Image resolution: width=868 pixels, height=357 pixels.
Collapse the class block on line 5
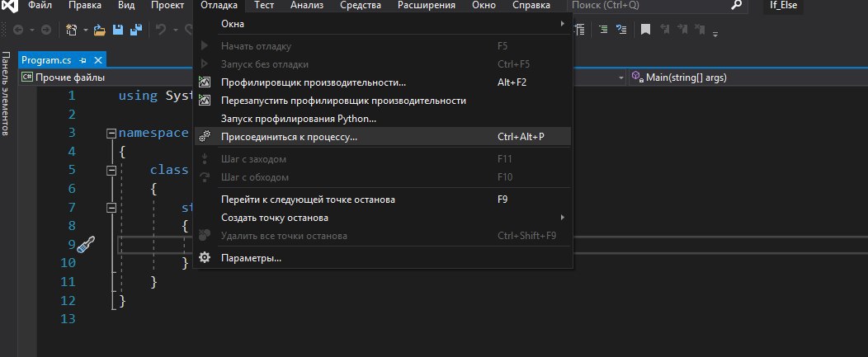(x=111, y=171)
